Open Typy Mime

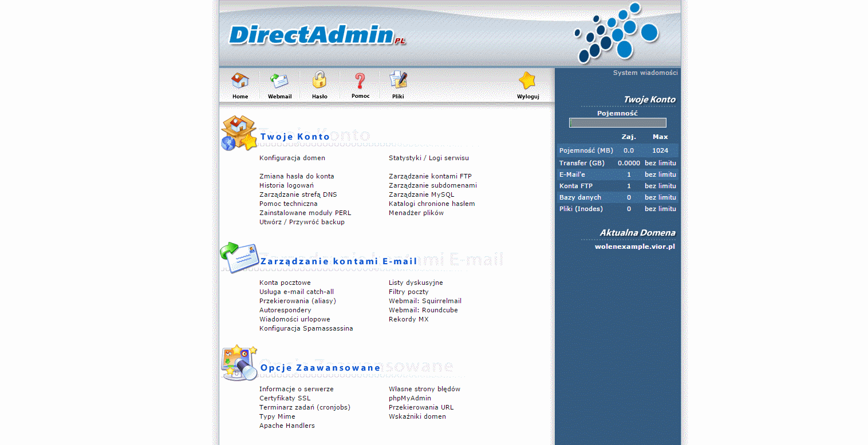click(x=277, y=416)
